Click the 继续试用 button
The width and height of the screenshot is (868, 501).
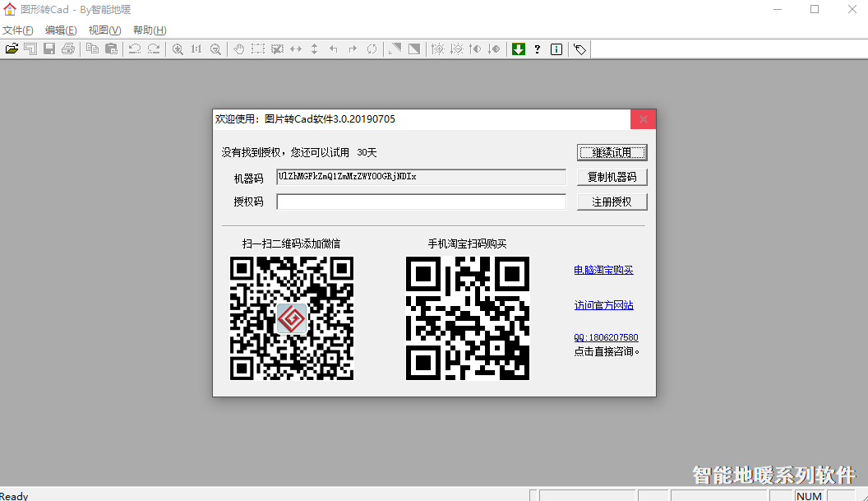coord(612,152)
